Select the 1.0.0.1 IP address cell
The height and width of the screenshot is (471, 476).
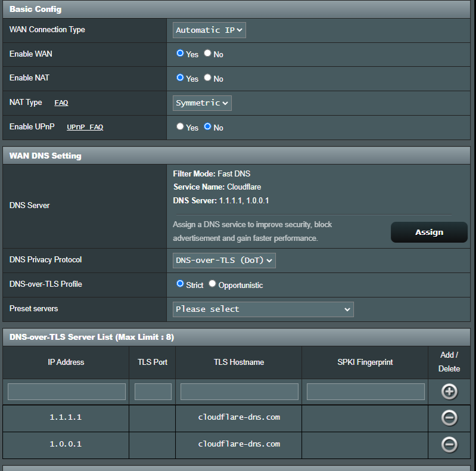tap(66, 444)
